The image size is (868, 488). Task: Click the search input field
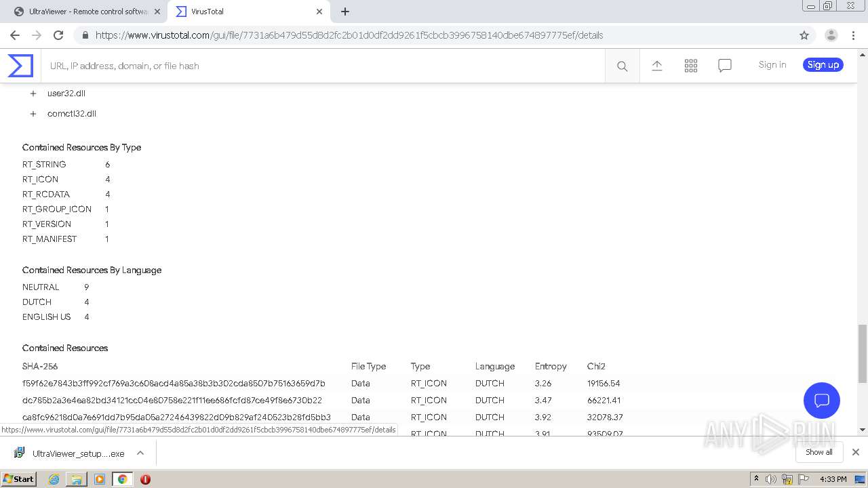coord(322,66)
